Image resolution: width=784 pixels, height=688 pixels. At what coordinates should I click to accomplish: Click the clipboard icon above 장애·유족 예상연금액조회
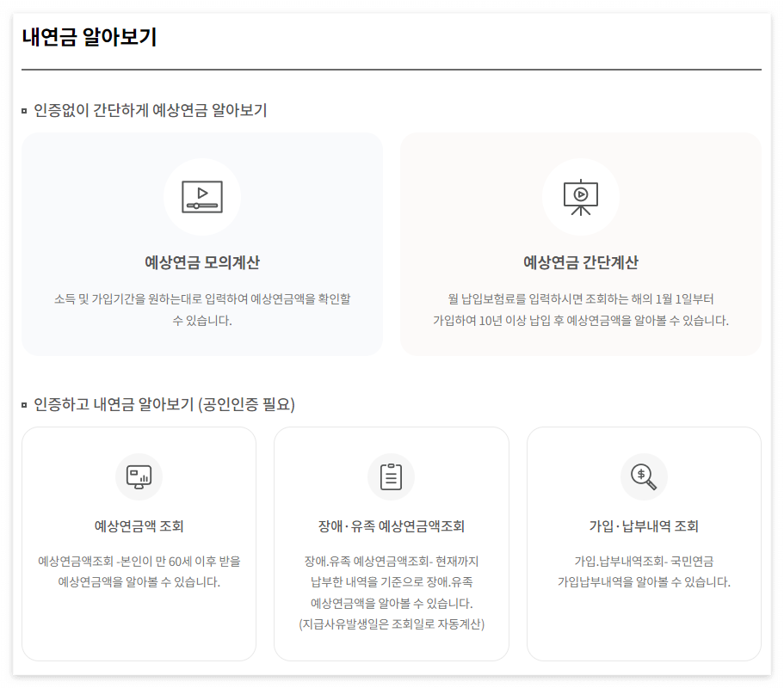click(392, 476)
